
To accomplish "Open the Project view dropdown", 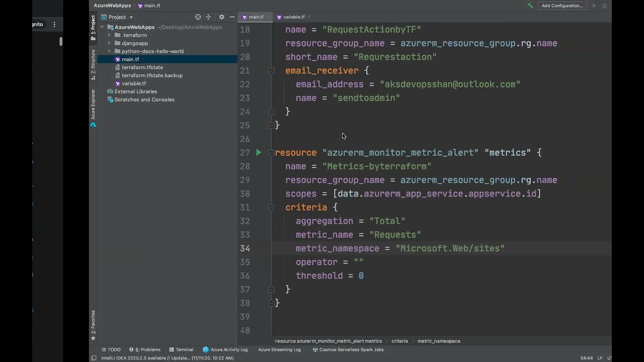I will click(117, 17).
